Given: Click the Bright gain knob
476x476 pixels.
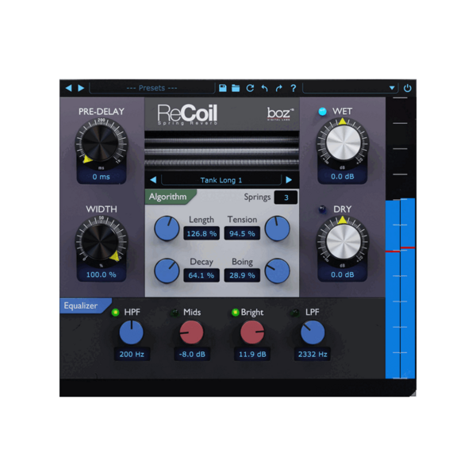Looking at the screenshot, I should coord(252,332).
